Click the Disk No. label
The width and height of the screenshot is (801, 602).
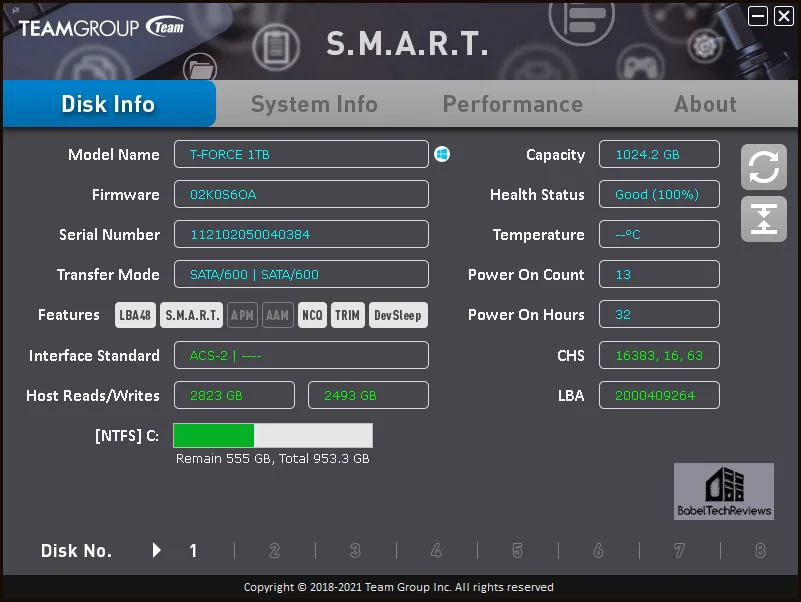76,550
